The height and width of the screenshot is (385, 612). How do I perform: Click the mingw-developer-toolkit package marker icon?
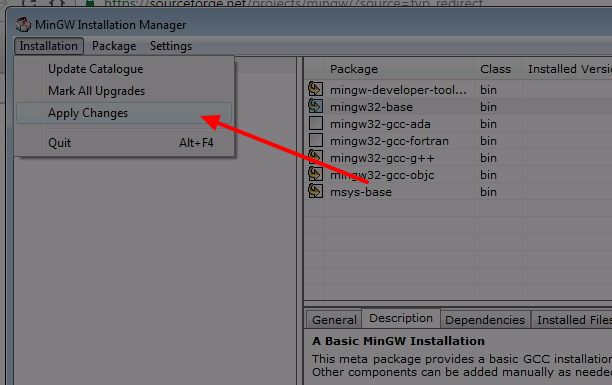pyautogui.click(x=315, y=89)
